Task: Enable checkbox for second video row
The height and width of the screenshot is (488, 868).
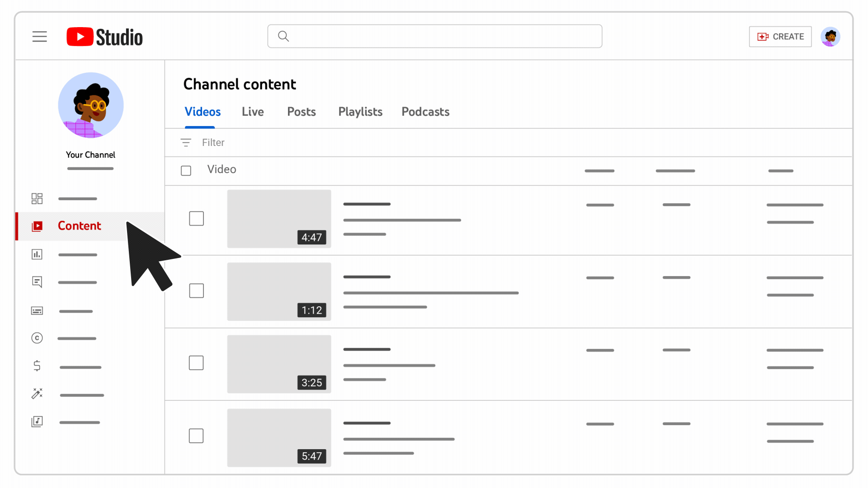Action: [x=197, y=291]
